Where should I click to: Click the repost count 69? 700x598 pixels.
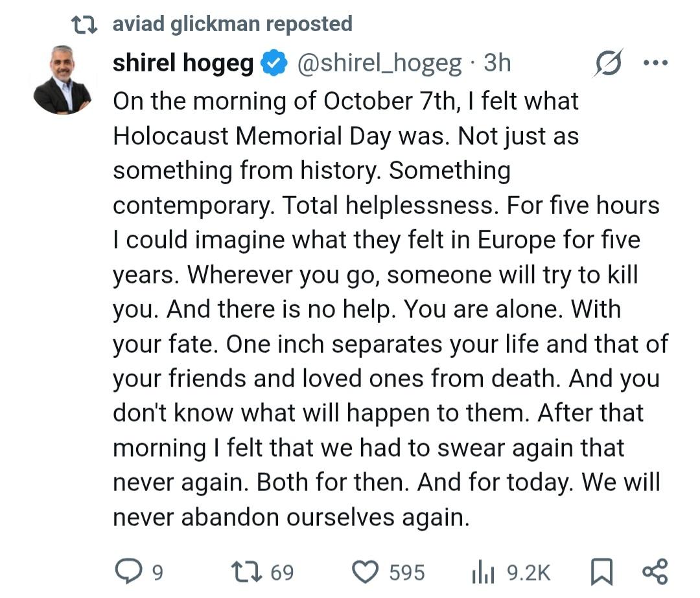coord(281,573)
